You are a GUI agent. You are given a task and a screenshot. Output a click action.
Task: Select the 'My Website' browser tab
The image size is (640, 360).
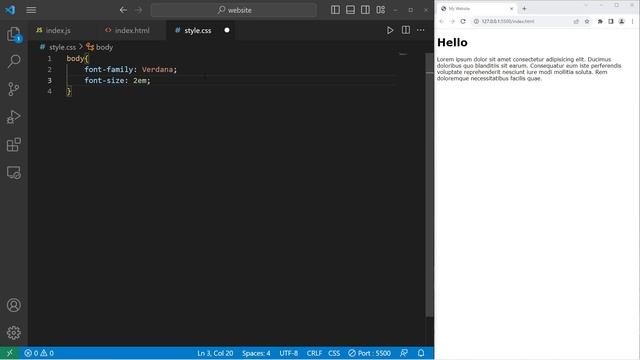pyautogui.click(x=477, y=9)
